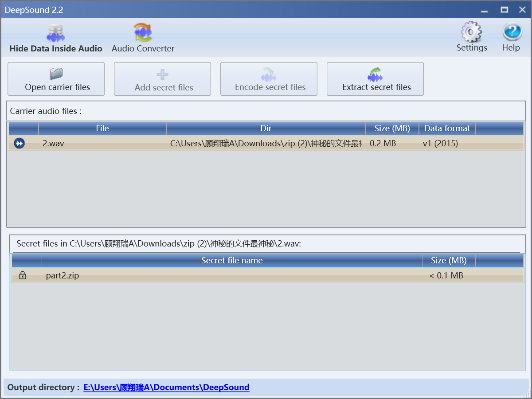
Task: Click the Encode secret files button
Action: (269, 79)
